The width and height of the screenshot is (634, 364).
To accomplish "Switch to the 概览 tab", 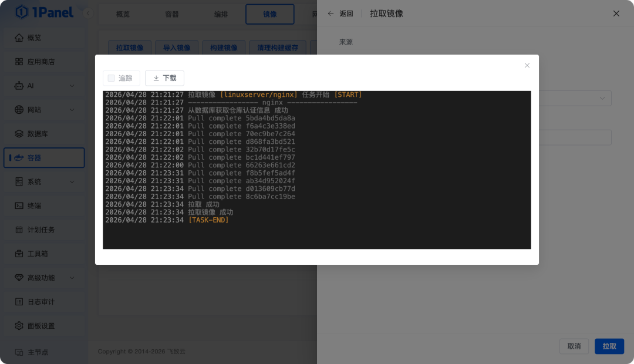I will pos(123,14).
